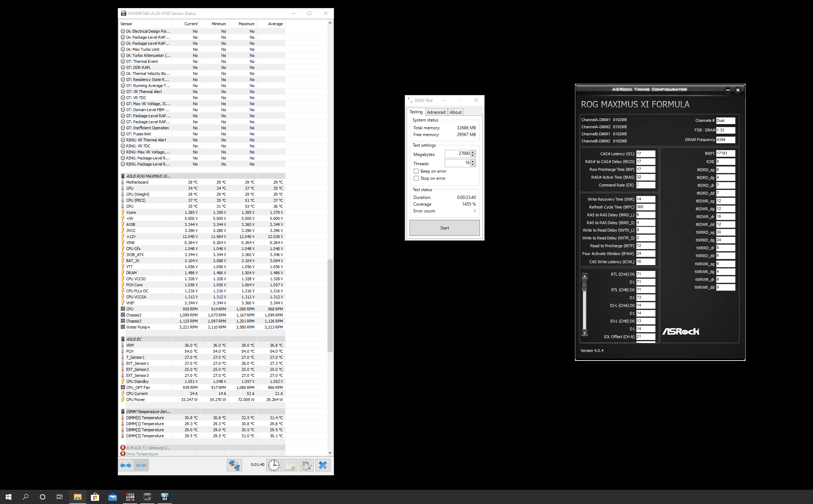Click the shrink columns arrows icon in HWiNFO

click(141, 465)
